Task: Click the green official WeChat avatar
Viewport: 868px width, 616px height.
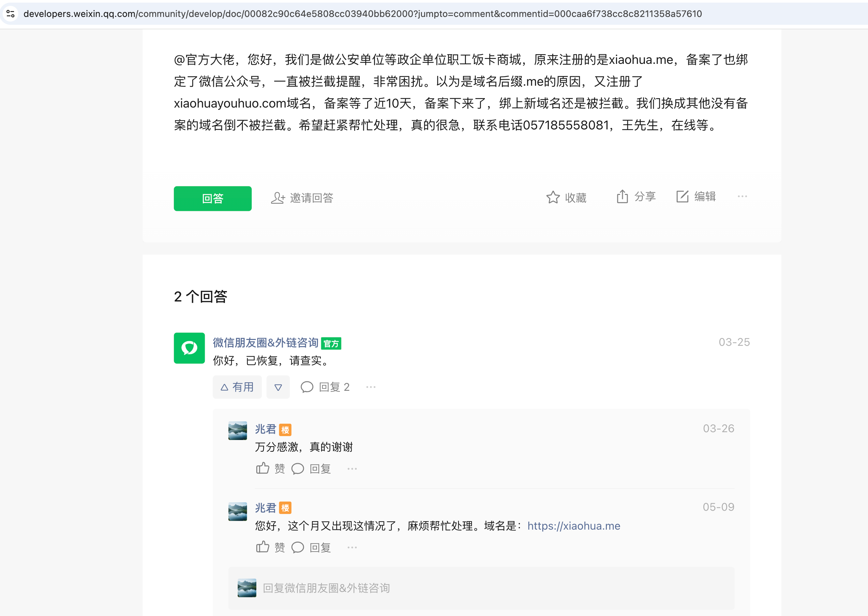Action: (189, 348)
